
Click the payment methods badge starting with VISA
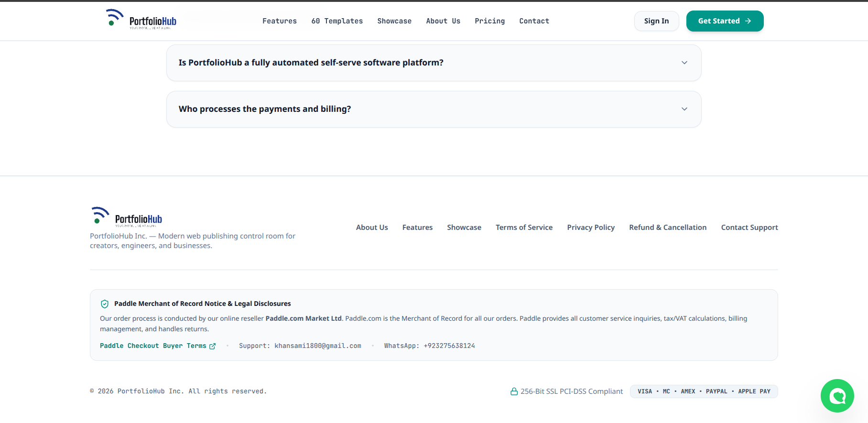pyautogui.click(x=704, y=391)
